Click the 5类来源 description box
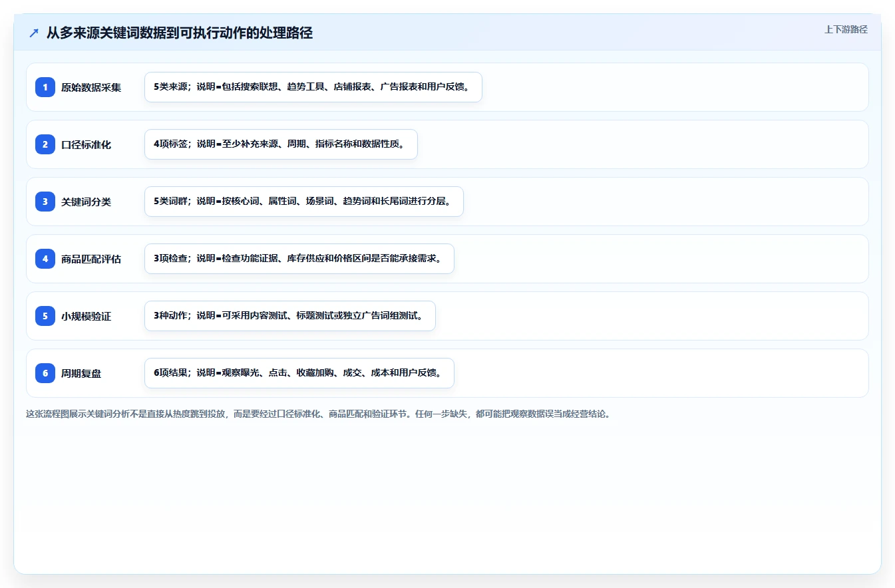This screenshot has height=588, width=895. point(313,87)
